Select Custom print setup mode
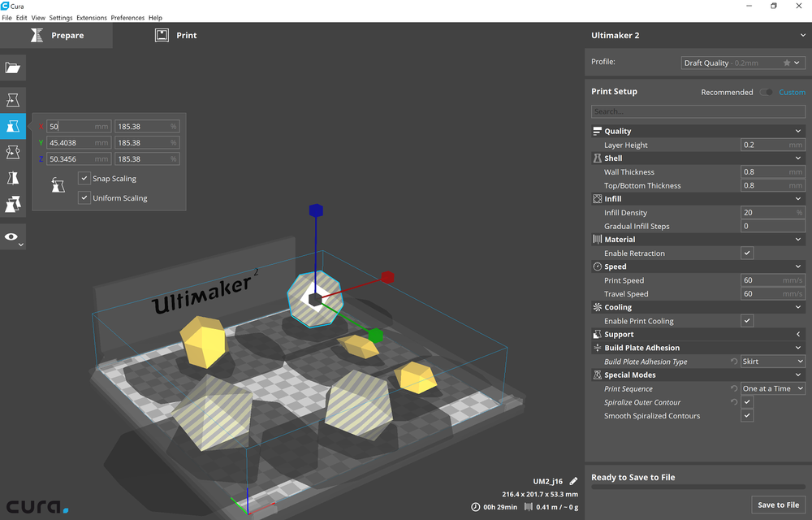Screen dimensions: 812x520 792,92
